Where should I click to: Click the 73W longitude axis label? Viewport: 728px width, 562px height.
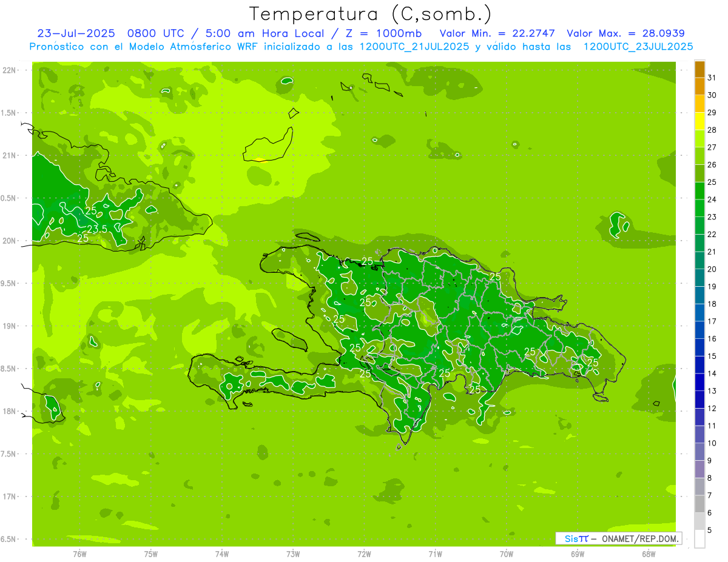(293, 554)
